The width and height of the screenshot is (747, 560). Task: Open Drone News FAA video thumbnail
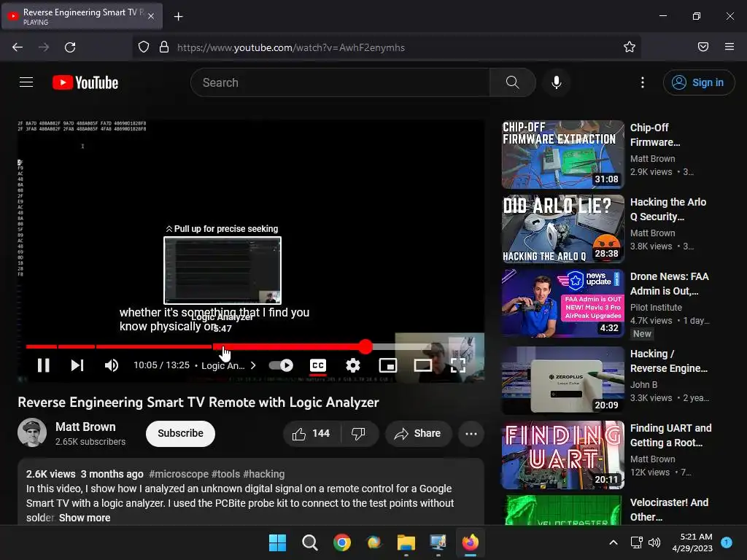[x=562, y=303]
